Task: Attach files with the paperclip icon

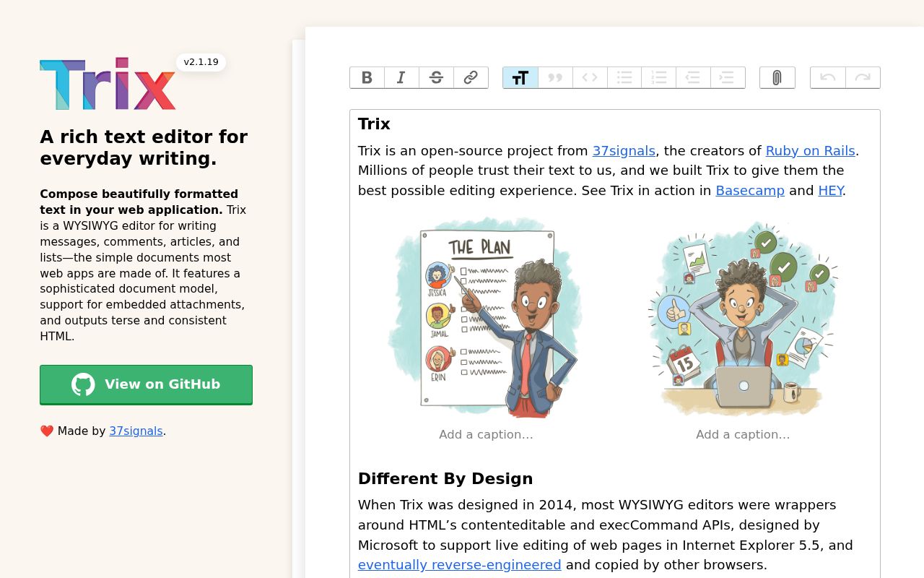Action: (x=777, y=77)
